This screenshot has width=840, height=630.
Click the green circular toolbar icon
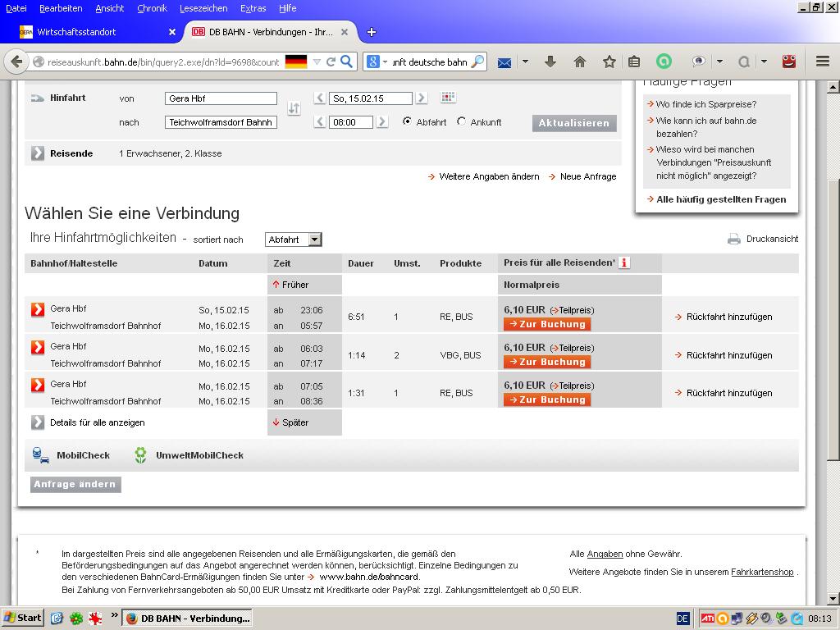pyautogui.click(x=664, y=62)
